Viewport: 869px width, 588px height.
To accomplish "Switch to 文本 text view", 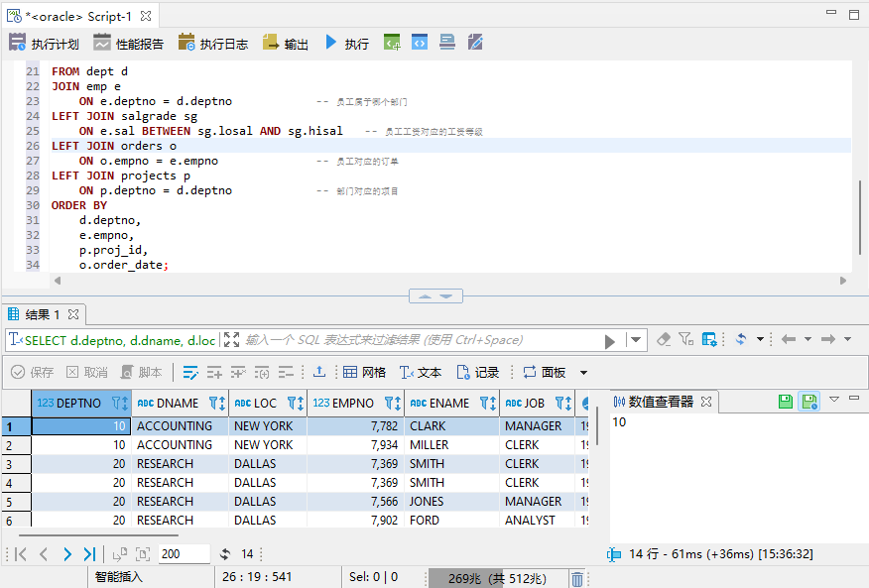I will pos(421,372).
